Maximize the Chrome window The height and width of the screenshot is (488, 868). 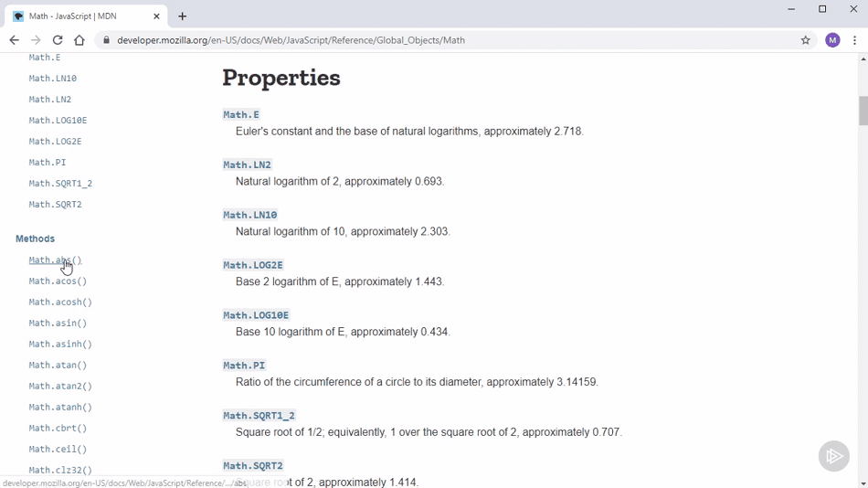822,9
